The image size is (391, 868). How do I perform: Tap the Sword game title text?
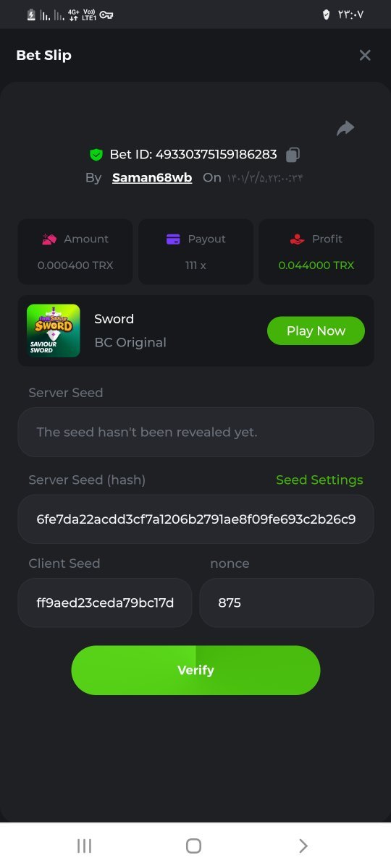tap(114, 319)
